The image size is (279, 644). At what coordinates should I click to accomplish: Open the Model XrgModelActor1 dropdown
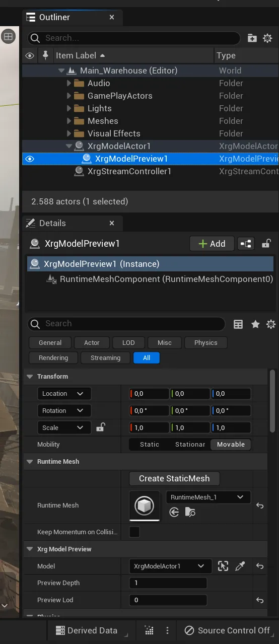(x=170, y=566)
